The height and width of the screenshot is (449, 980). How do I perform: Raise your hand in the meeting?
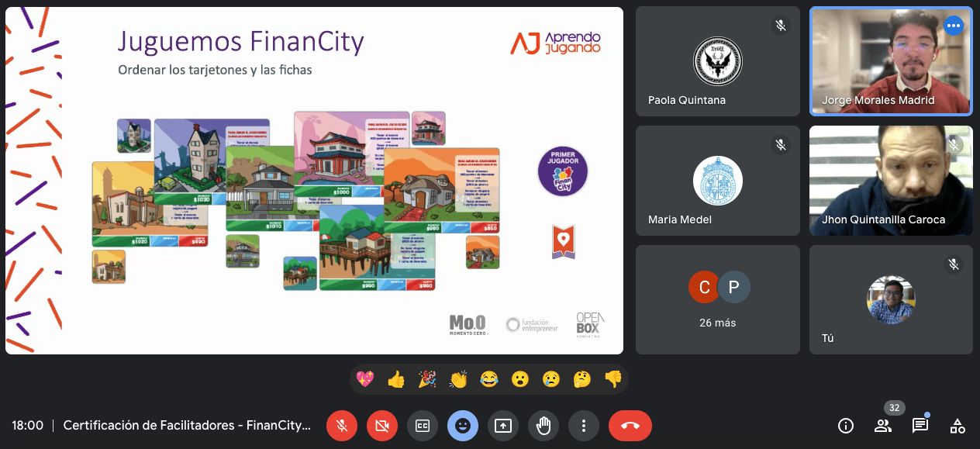pyautogui.click(x=543, y=426)
